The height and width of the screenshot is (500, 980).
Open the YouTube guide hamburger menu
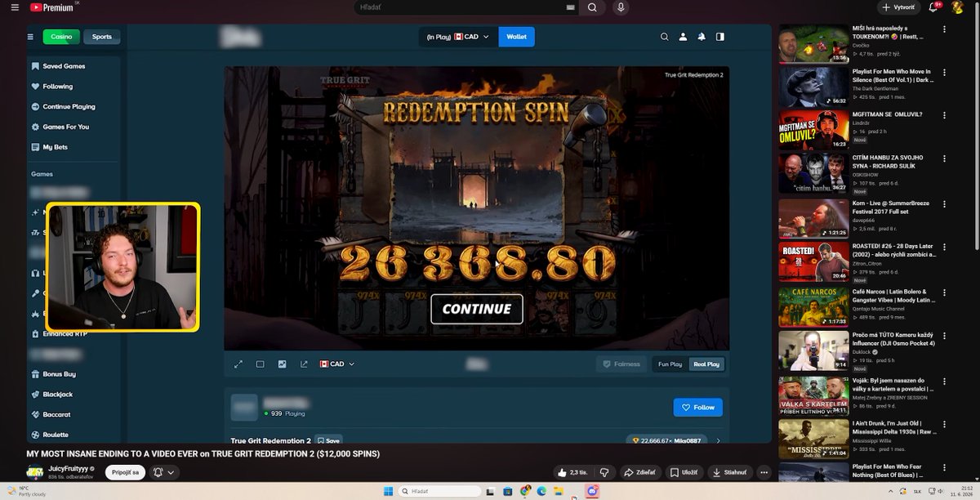tap(14, 7)
